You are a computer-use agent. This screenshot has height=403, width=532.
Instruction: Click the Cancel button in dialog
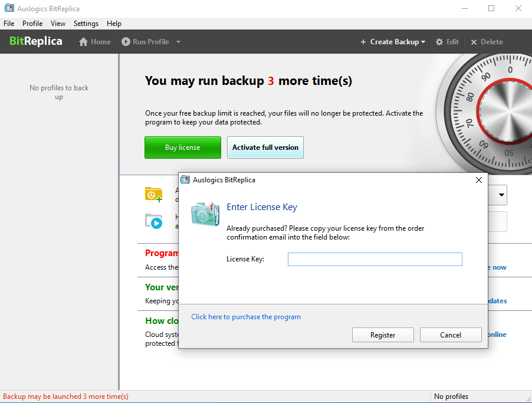pos(451,335)
